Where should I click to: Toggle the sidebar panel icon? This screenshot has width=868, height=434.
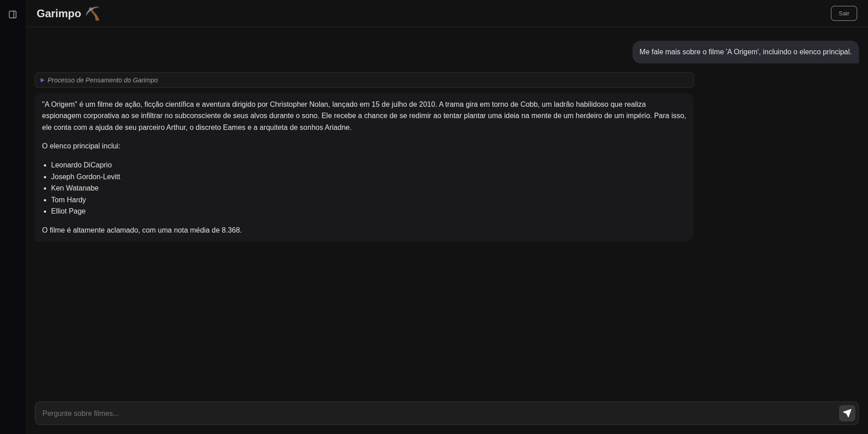pos(13,14)
